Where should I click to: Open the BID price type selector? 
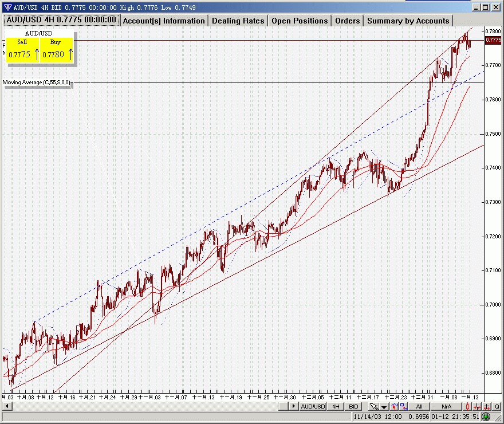pos(353,406)
